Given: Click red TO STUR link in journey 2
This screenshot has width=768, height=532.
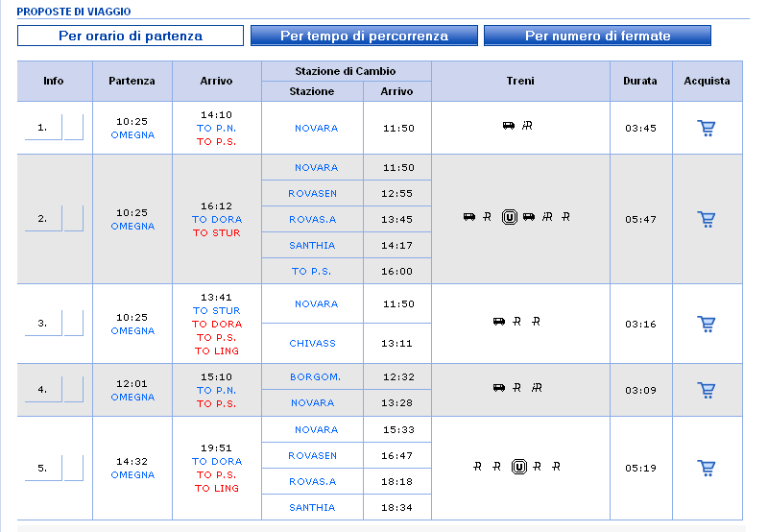Looking at the screenshot, I should 217,232.
